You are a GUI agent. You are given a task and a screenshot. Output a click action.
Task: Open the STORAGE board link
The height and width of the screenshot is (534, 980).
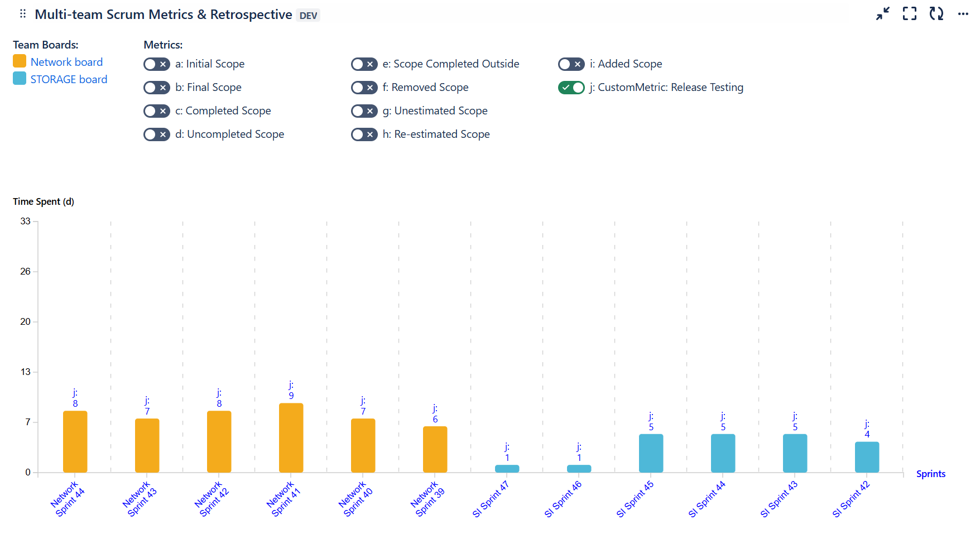pyautogui.click(x=69, y=79)
